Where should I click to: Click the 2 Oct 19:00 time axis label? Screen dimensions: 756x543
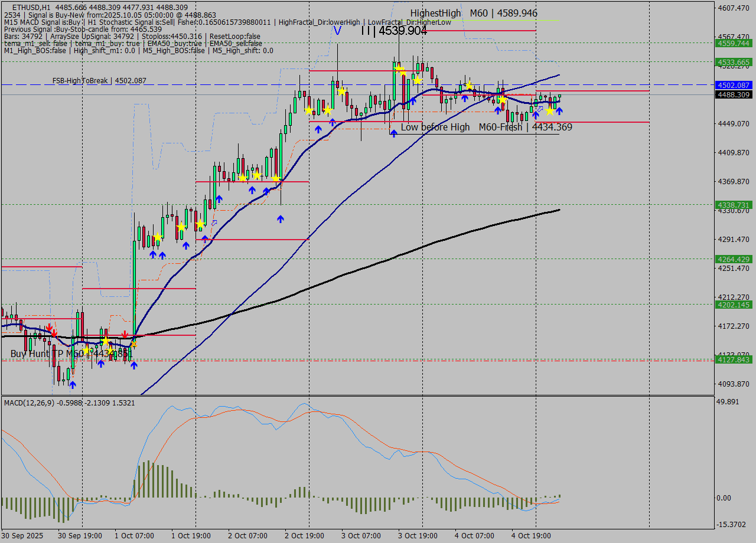[304, 536]
